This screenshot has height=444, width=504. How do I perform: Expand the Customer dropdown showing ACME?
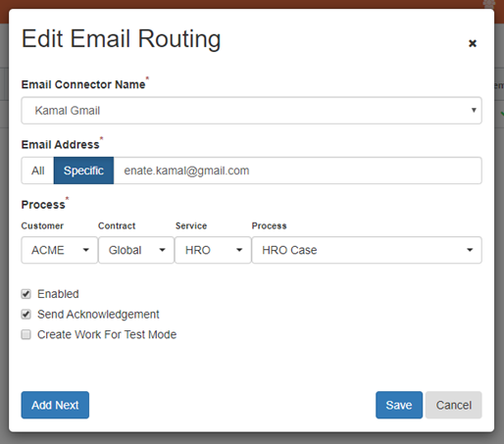pyautogui.click(x=60, y=250)
